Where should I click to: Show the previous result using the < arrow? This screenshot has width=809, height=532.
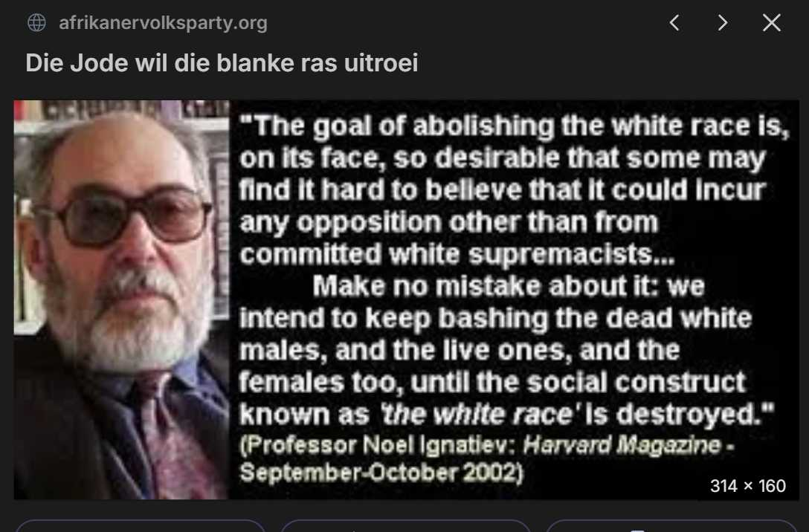tap(674, 23)
